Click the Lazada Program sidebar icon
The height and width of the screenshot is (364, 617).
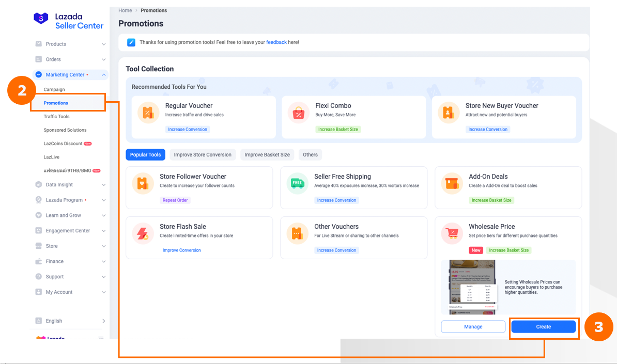(x=39, y=200)
